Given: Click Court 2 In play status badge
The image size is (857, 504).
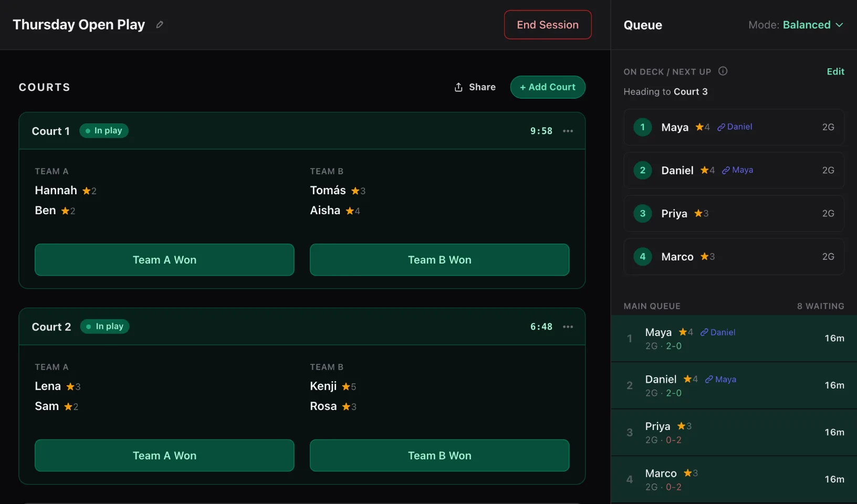Looking at the screenshot, I should pos(105,327).
